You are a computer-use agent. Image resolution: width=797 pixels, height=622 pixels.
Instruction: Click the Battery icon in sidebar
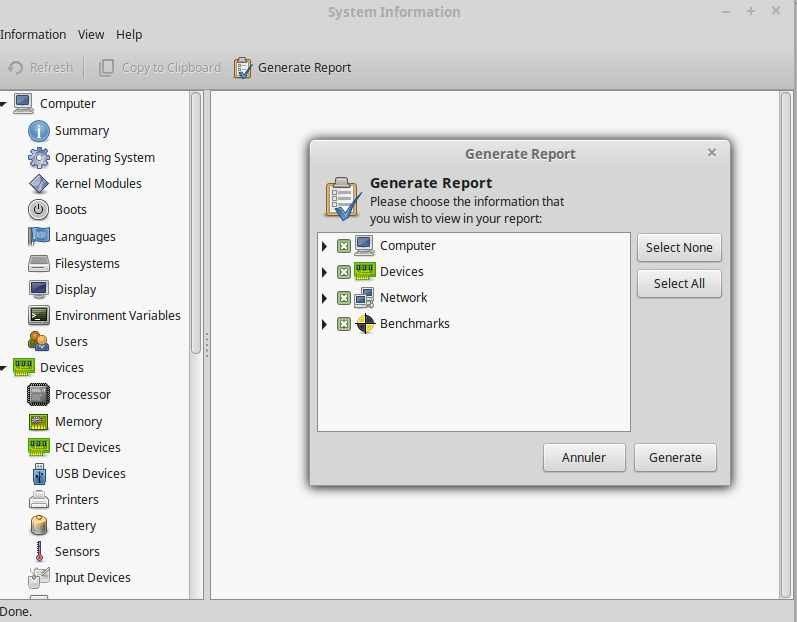coord(39,526)
